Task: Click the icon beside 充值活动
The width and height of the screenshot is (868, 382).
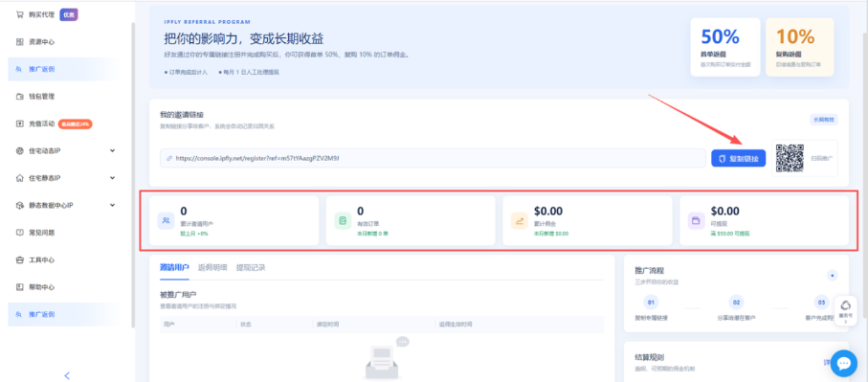Action: pos(19,124)
